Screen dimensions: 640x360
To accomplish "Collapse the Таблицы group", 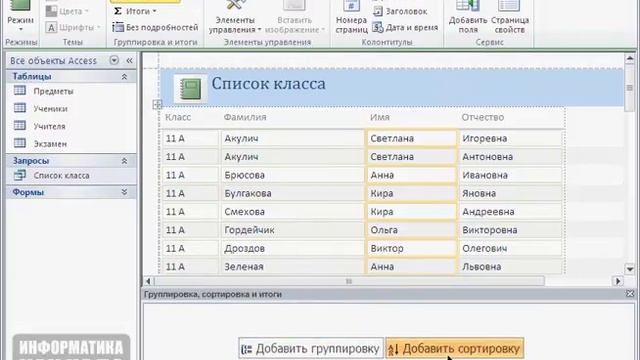I will pyautogui.click(x=124, y=77).
